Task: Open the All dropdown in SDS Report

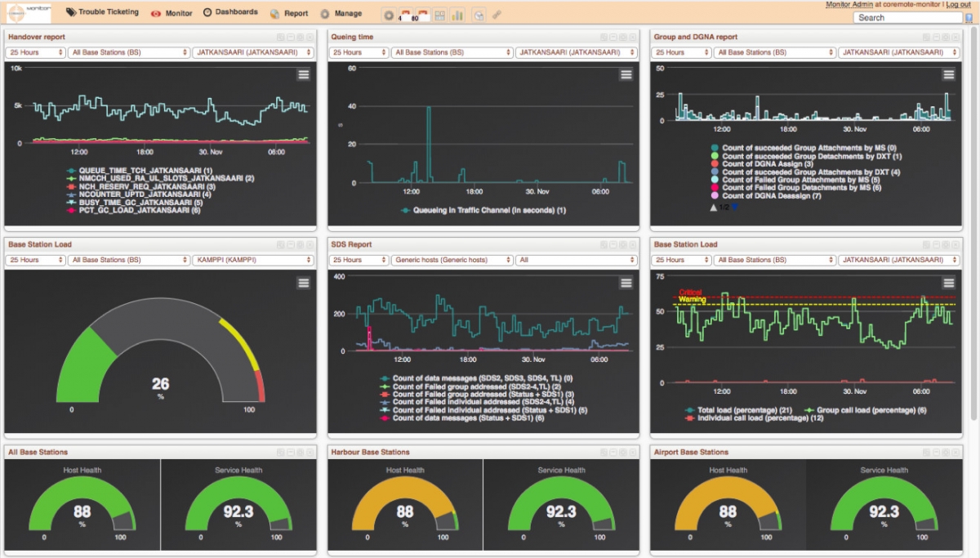Action: click(576, 260)
